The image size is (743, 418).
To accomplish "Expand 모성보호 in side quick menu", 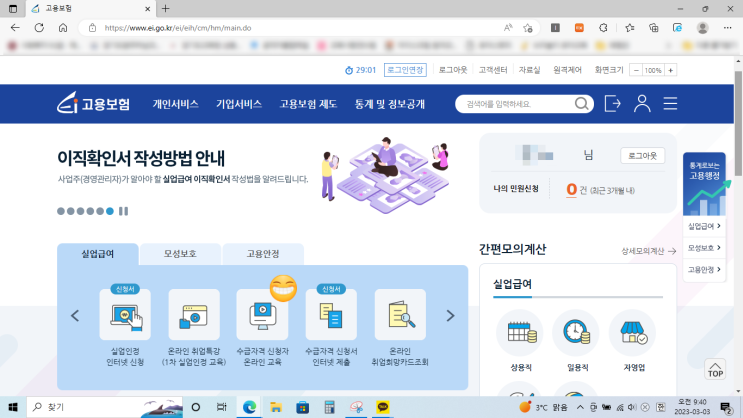I will pos(704,248).
